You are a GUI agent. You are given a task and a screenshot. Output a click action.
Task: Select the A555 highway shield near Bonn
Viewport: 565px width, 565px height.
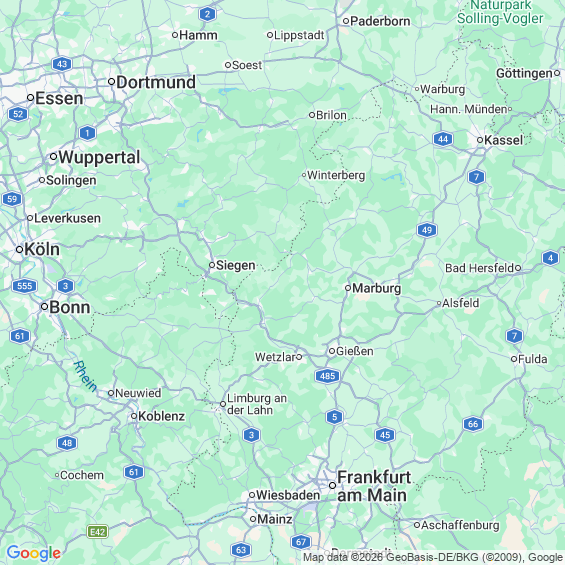(25, 286)
